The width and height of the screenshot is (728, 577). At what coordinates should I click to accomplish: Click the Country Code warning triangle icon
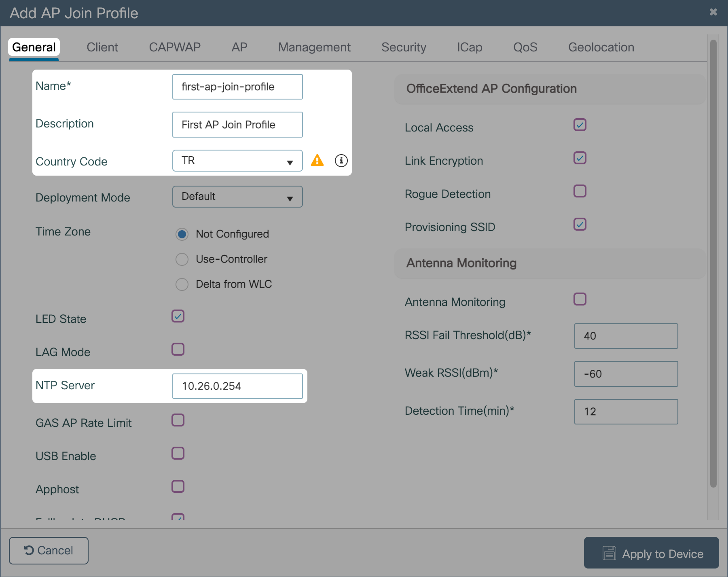pos(317,161)
